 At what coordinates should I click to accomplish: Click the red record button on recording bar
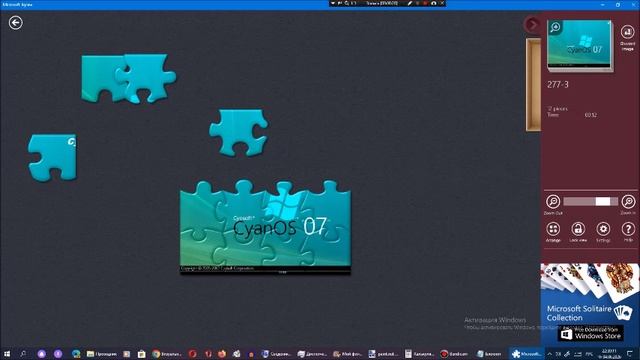tap(425, 3)
